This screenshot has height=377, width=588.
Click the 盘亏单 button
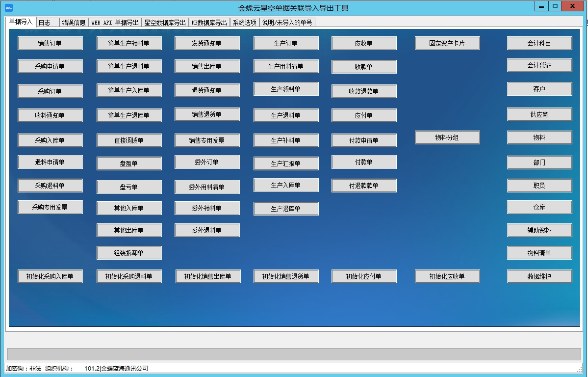coord(129,187)
